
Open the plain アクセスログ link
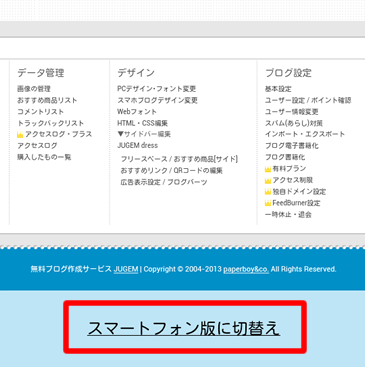tap(37, 146)
